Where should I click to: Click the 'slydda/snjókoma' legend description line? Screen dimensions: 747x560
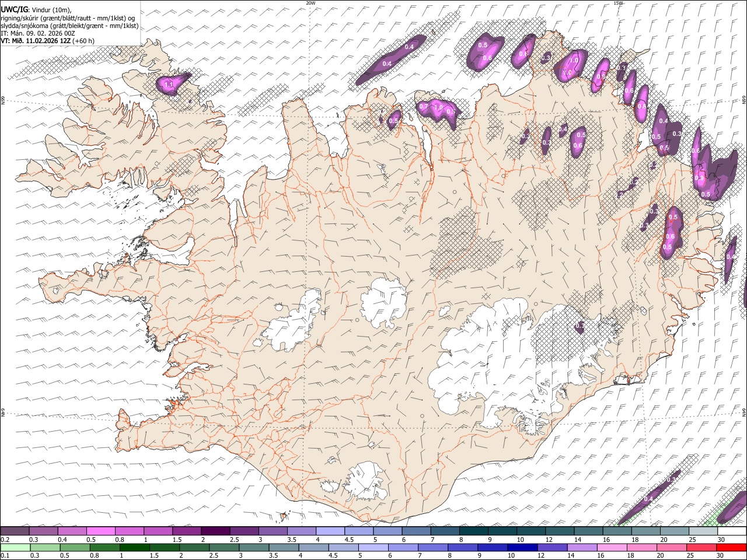(69, 26)
